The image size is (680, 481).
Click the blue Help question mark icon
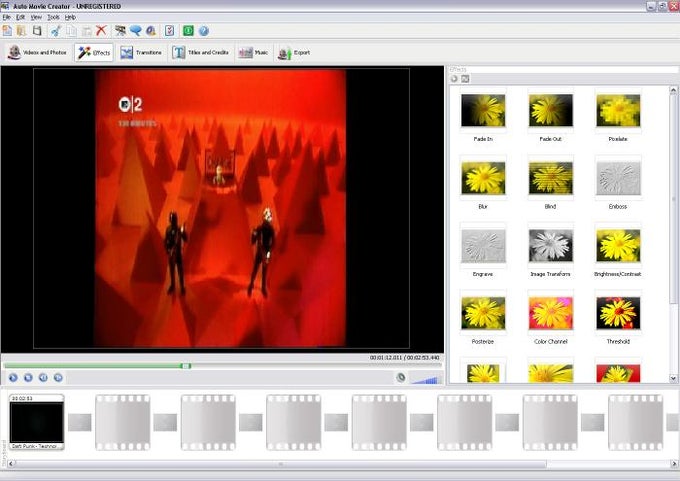point(204,30)
